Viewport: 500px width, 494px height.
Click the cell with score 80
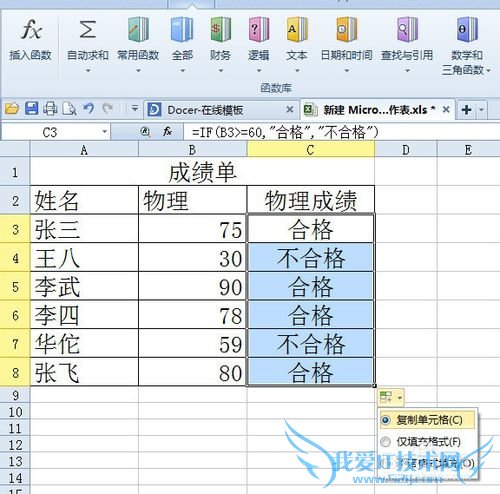pos(192,372)
